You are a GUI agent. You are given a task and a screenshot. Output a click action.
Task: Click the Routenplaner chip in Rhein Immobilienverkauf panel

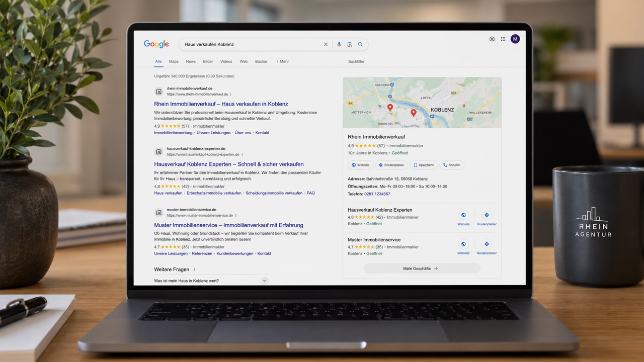coord(391,165)
